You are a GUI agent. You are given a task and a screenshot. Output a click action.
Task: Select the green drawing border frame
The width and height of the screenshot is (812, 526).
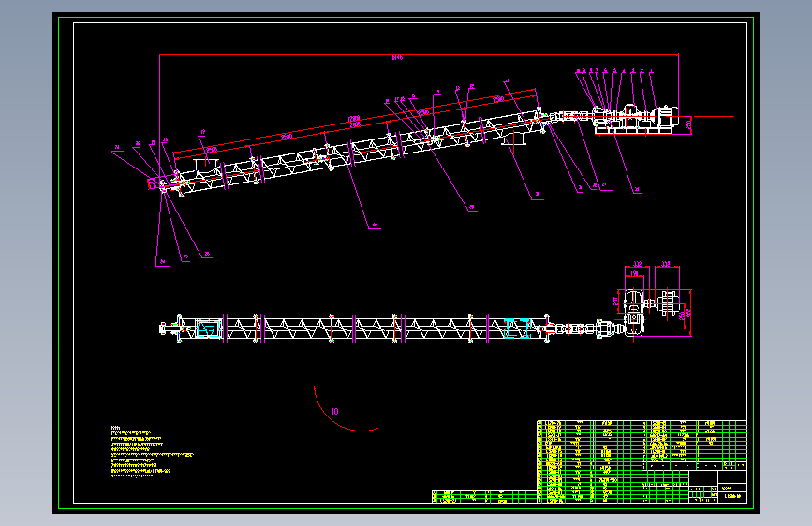click(406, 263)
